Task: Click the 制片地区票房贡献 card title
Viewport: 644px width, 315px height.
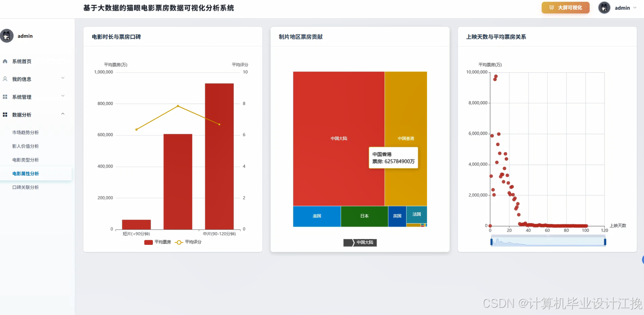Action: pyautogui.click(x=301, y=37)
